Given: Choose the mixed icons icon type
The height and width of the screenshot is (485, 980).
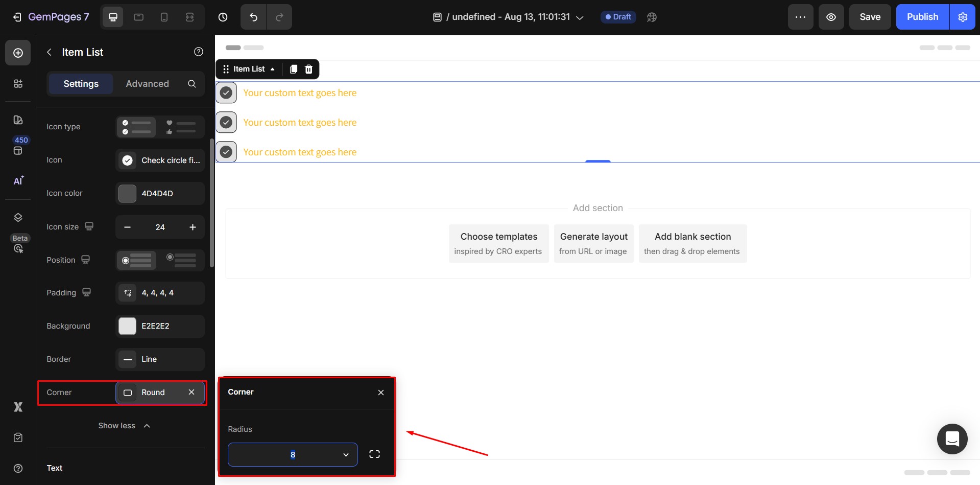Looking at the screenshot, I should [x=181, y=127].
